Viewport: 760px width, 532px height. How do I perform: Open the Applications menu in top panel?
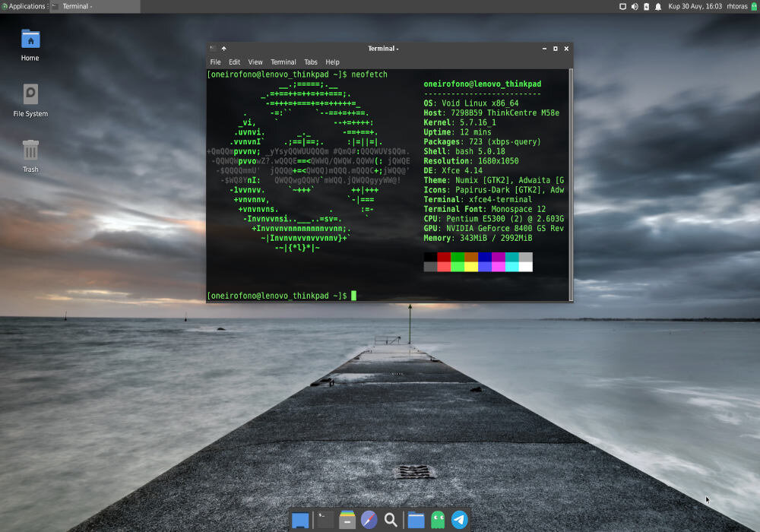(24, 6)
